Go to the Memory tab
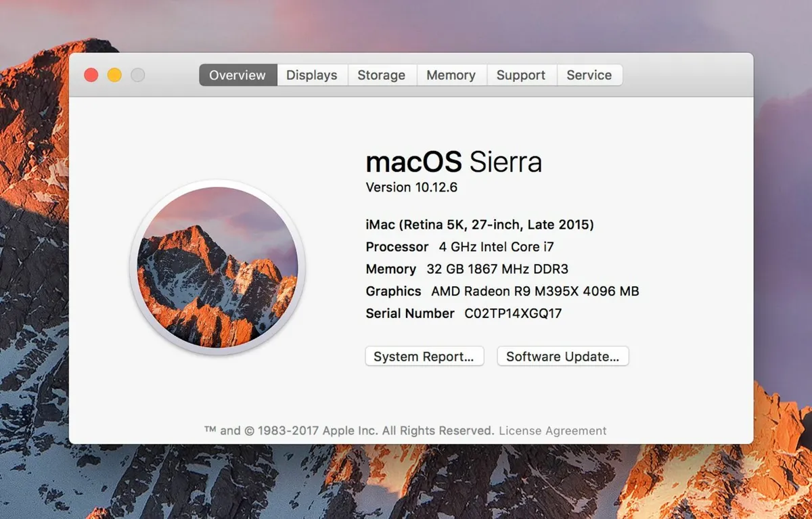 [x=451, y=75]
